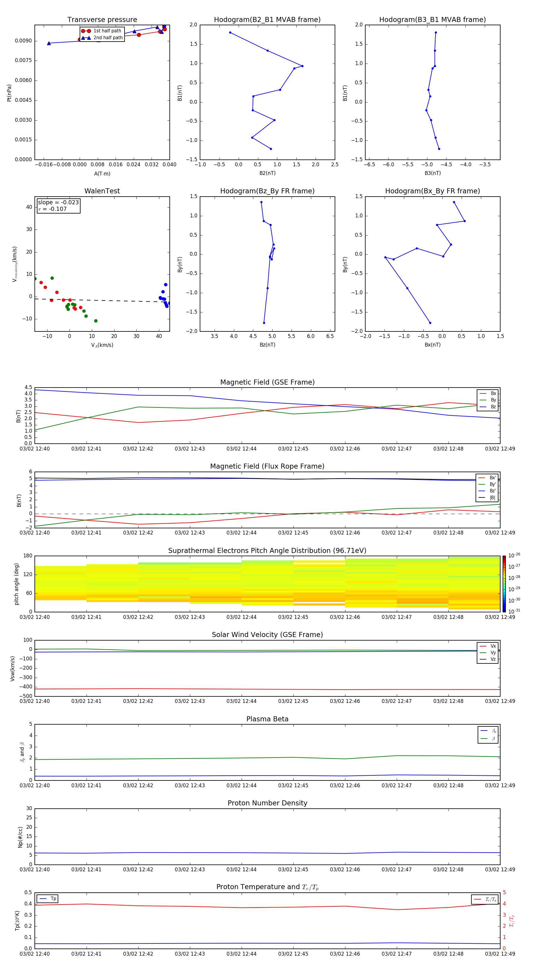Viewport: 535px width, 980px height.
Task: Click the 'Vsw(km/s)' y-axis label
Action: click(x=12, y=668)
